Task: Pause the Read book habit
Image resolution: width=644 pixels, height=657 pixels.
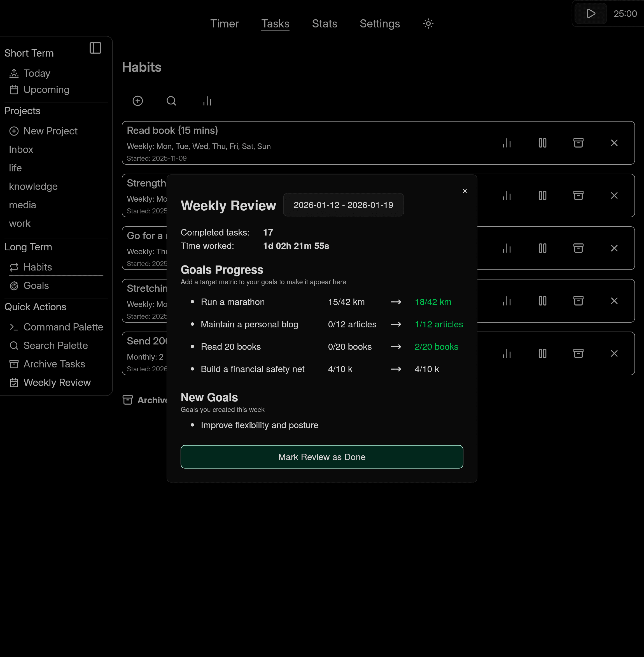Action: (x=542, y=143)
